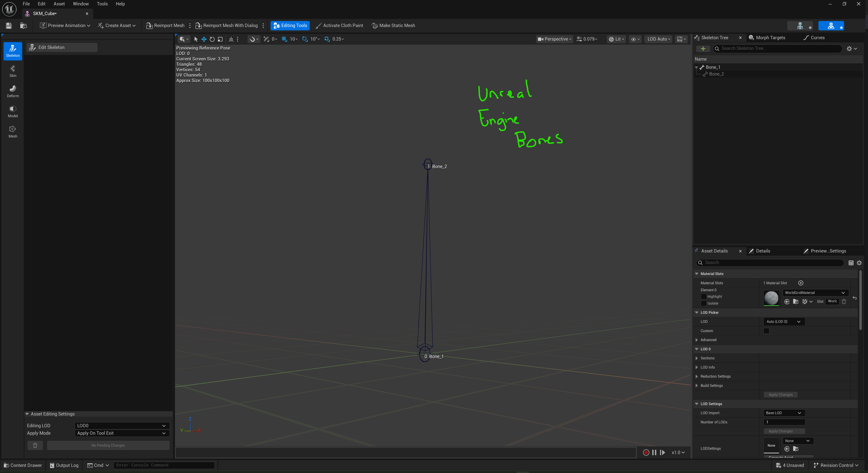The height and width of the screenshot is (473, 868).
Task: Add a new material slot
Action: point(801,283)
